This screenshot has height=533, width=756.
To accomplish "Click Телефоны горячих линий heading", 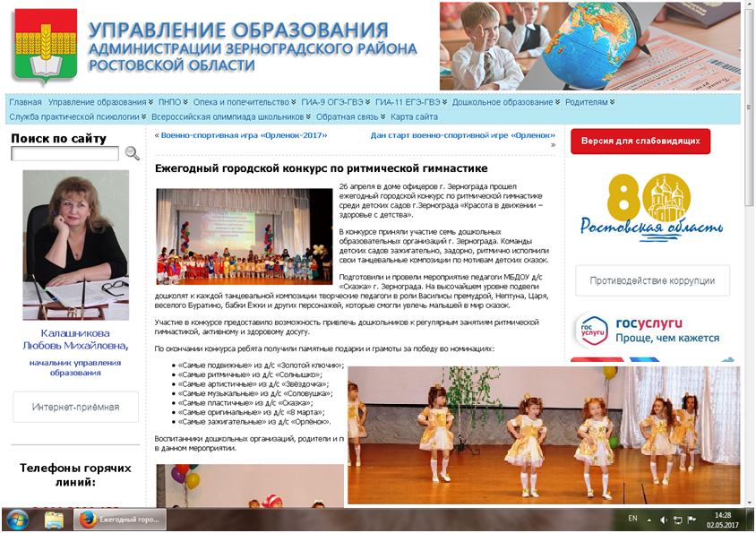I will [76, 475].
